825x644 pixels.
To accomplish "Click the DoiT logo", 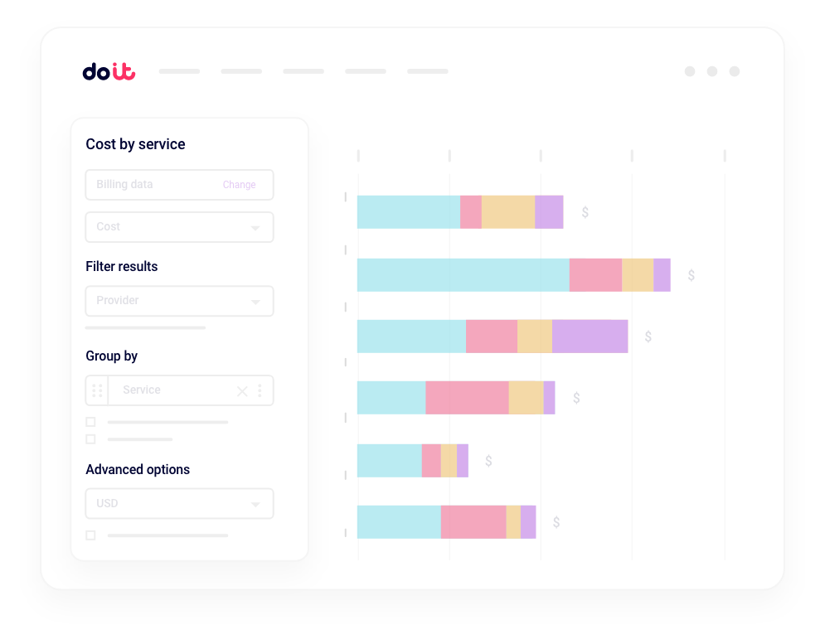I will point(109,72).
